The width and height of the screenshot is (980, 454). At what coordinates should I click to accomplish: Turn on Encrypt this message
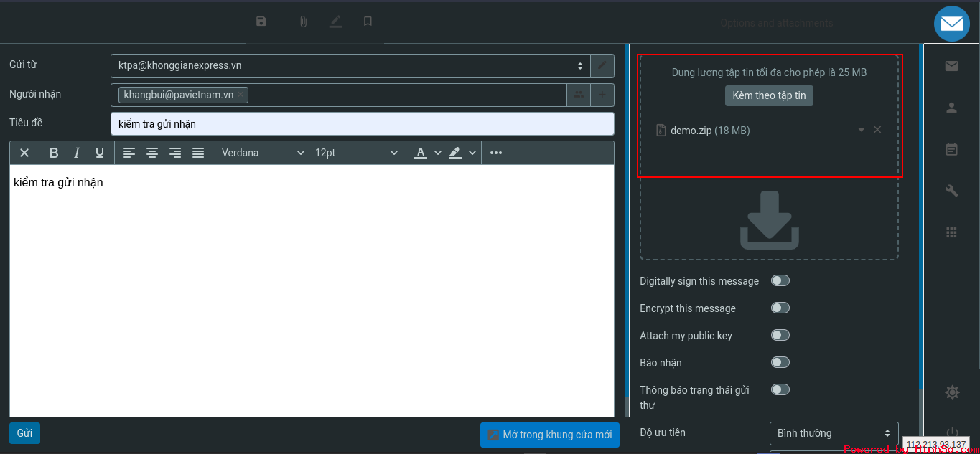[x=780, y=308]
